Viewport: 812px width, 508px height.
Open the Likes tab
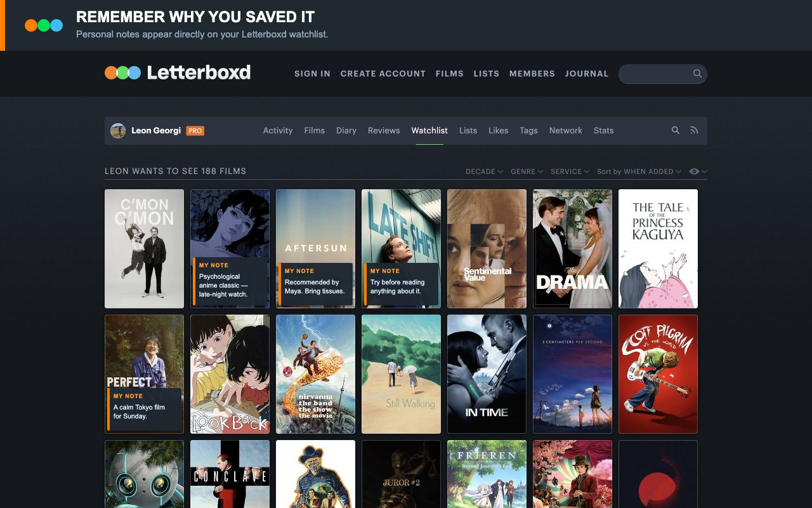(x=498, y=130)
